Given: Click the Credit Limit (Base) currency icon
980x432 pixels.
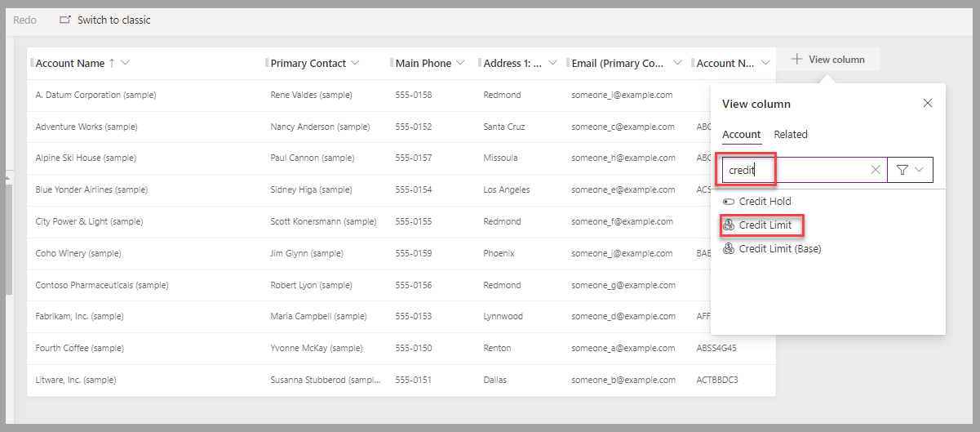Looking at the screenshot, I should [x=729, y=248].
